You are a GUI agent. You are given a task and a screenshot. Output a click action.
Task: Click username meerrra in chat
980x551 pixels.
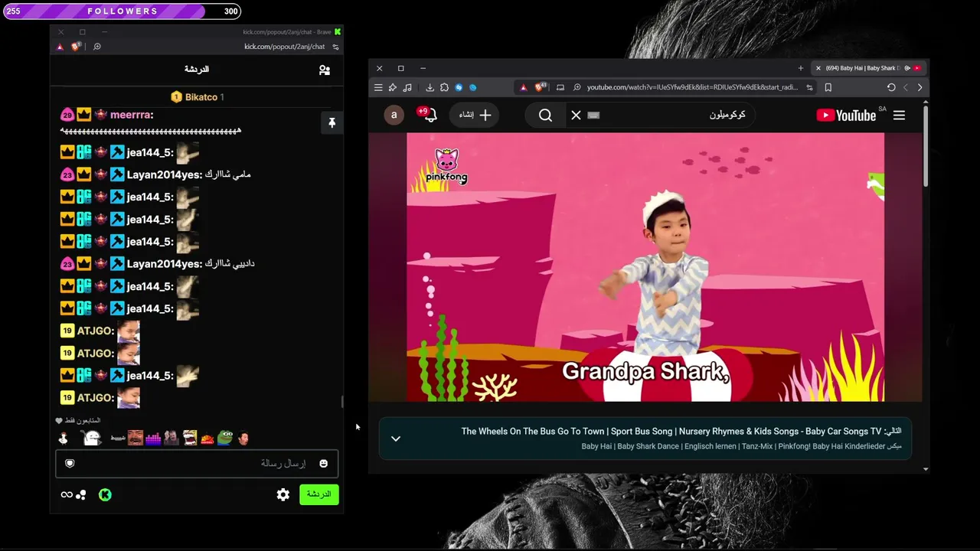coord(132,115)
